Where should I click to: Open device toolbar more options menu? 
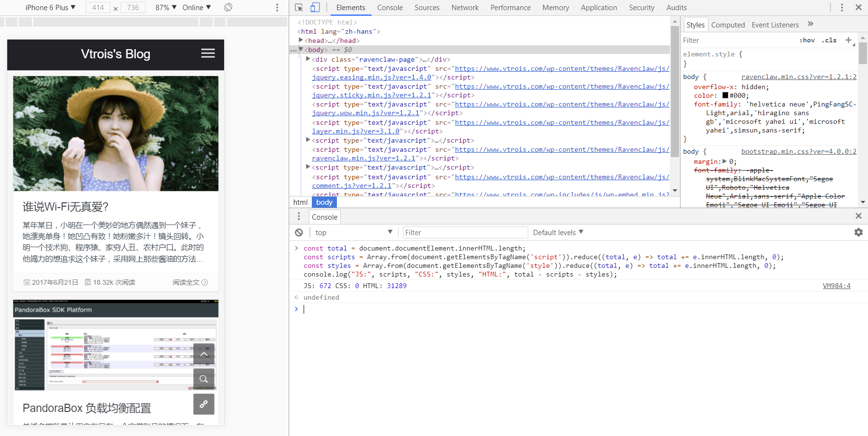(277, 8)
